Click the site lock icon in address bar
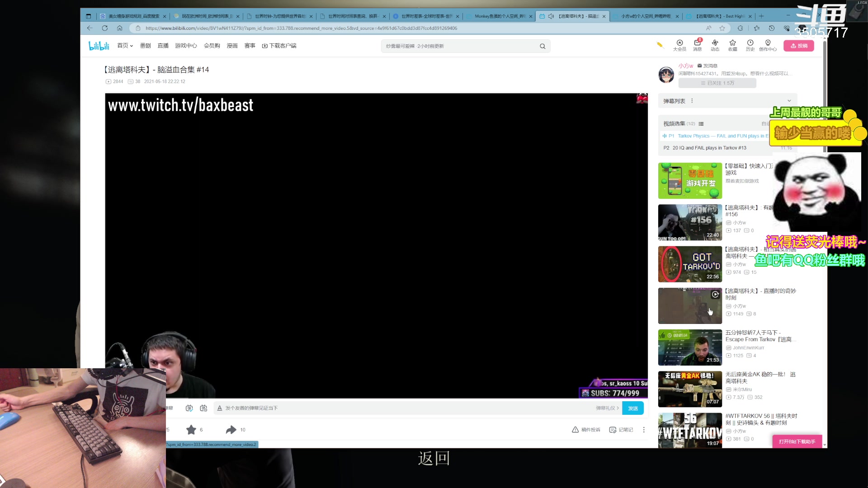Viewport: 868px width, 488px height. (138, 28)
